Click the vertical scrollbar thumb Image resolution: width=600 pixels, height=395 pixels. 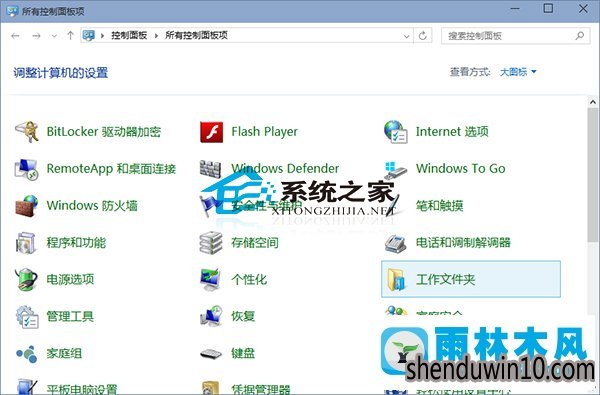(592, 175)
